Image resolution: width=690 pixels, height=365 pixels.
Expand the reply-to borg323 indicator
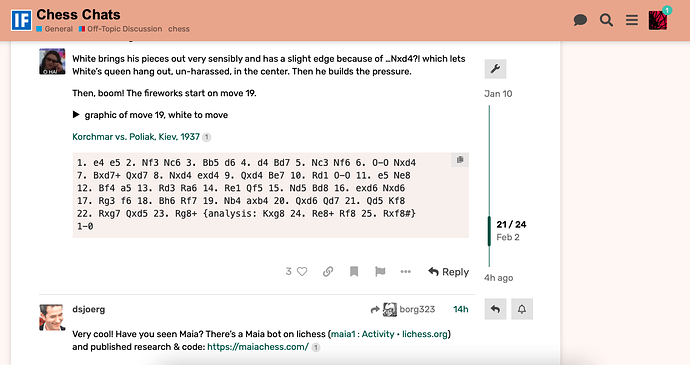click(403, 310)
